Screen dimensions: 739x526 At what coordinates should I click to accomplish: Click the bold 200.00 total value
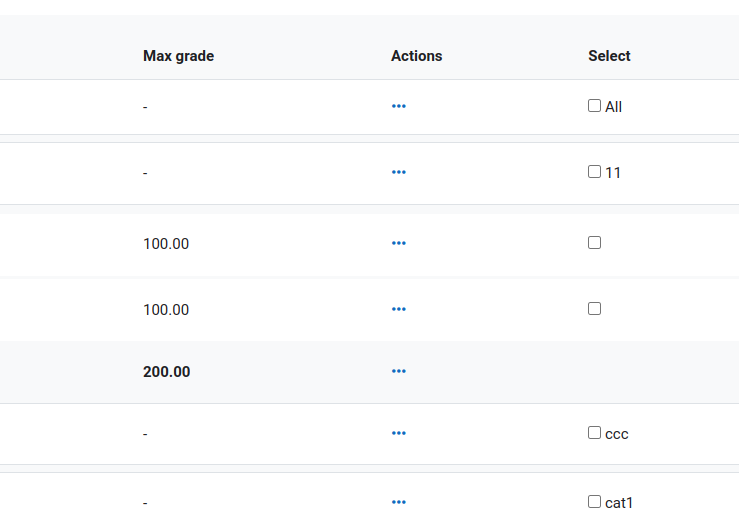(167, 372)
